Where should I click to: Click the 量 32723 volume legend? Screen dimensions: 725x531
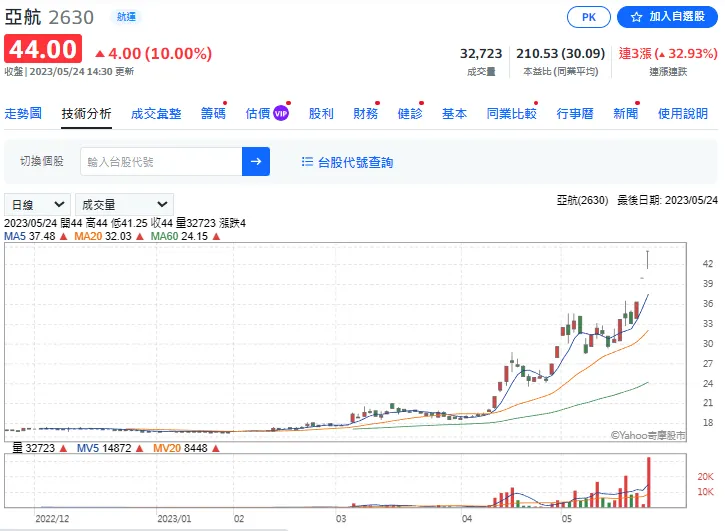tap(33, 448)
